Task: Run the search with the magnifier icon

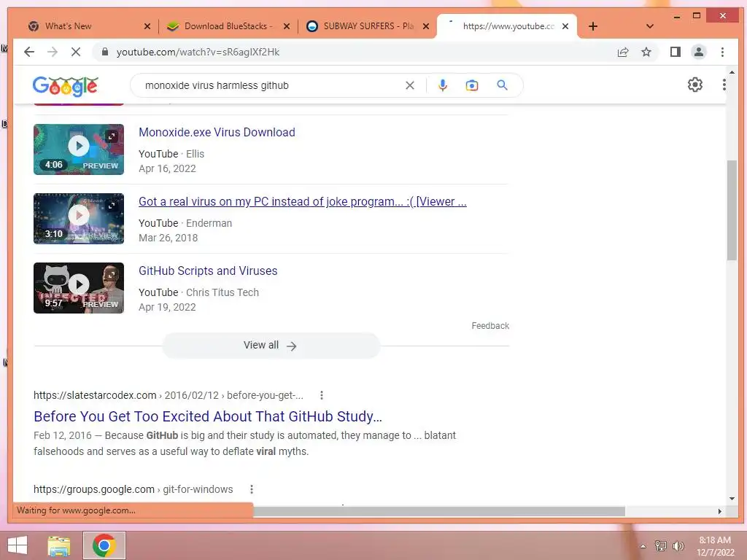Action: [x=502, y=85]
